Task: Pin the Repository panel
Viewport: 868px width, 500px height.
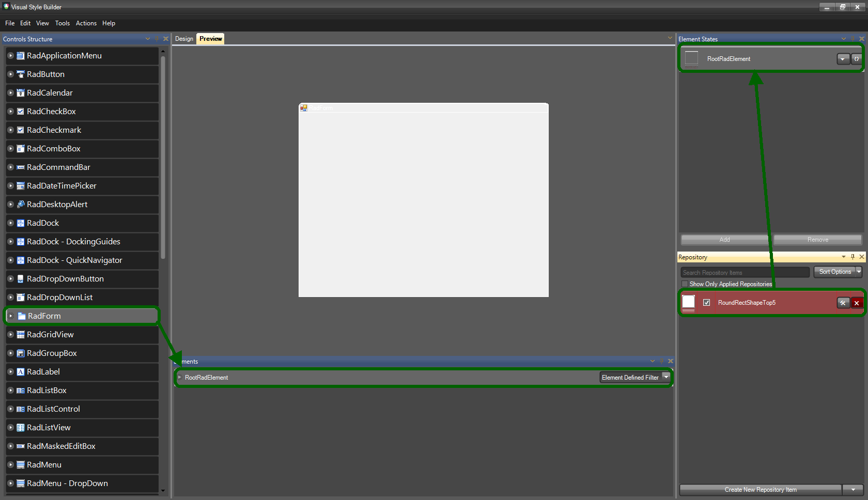Action: coord(853,257)
